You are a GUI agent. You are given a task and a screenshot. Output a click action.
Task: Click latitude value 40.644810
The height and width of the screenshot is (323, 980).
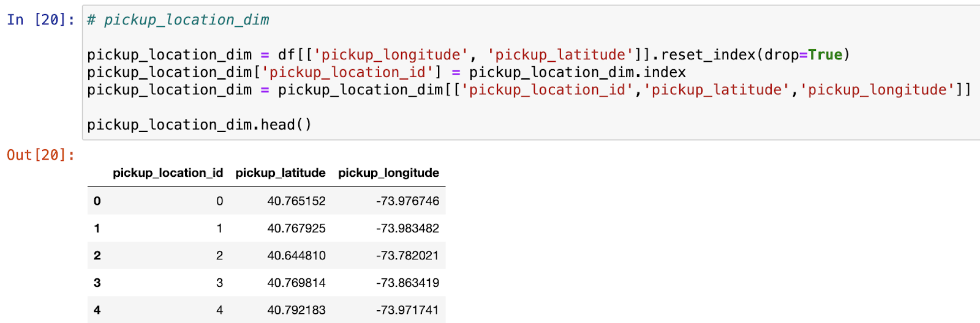(296, 255)
